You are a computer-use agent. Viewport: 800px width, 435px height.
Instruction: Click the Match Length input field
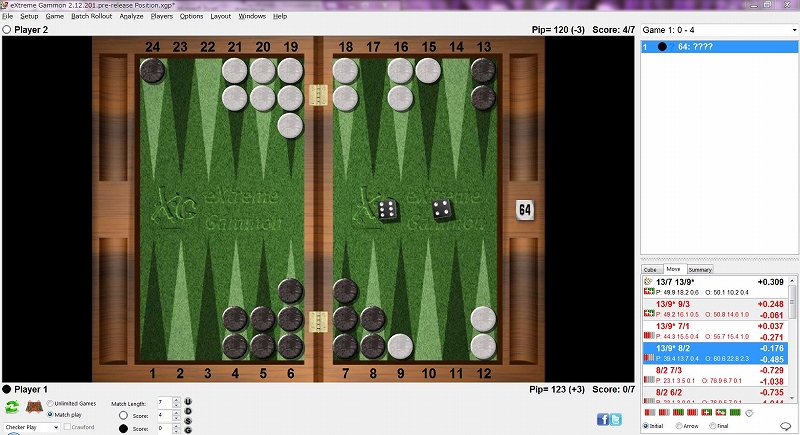165,402
